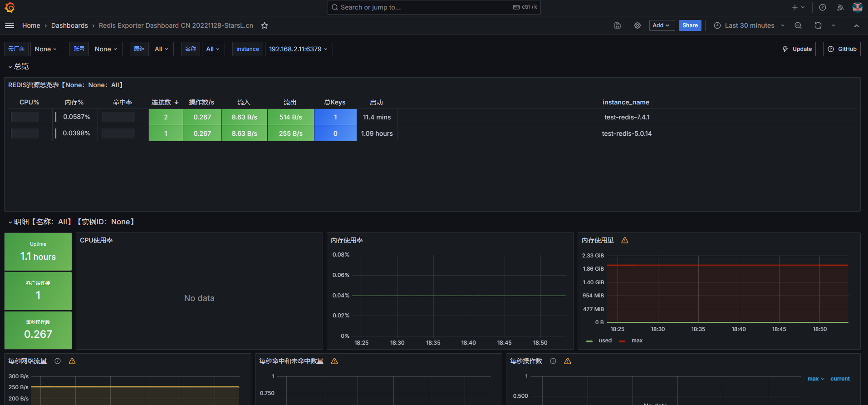This screenshot has height=405, width=868.
Task: Focus the Search or jump to field
Action: coord(434,7)
